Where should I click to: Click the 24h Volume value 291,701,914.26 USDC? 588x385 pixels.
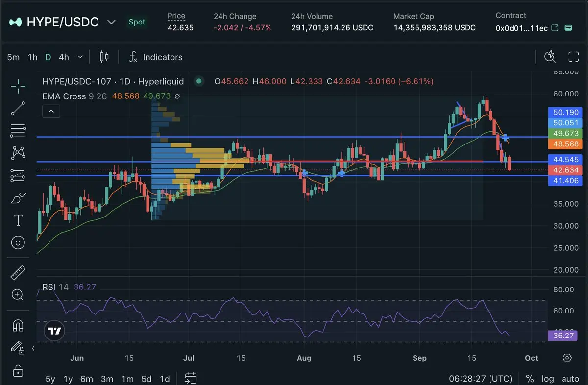pyautogui.click(x=332, y=28)
